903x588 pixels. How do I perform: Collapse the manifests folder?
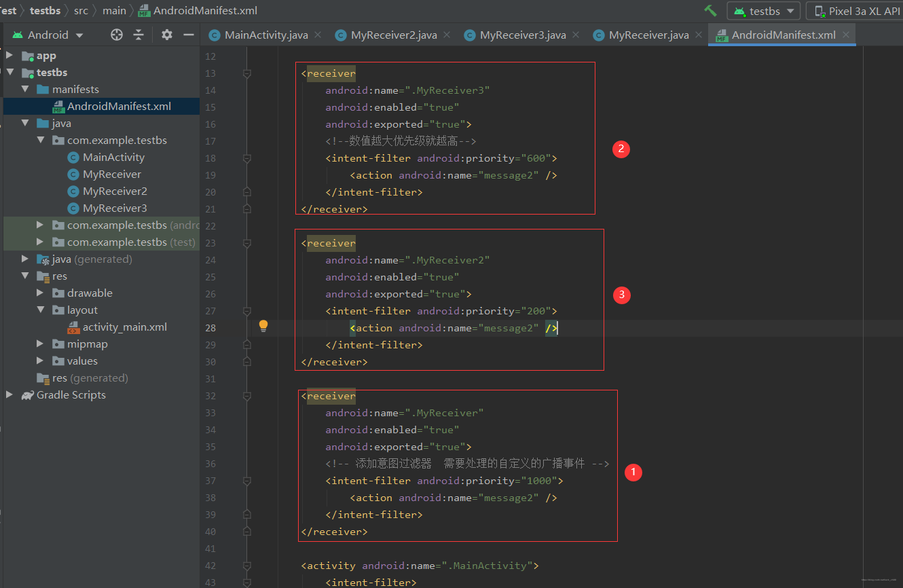coord(25,89)
